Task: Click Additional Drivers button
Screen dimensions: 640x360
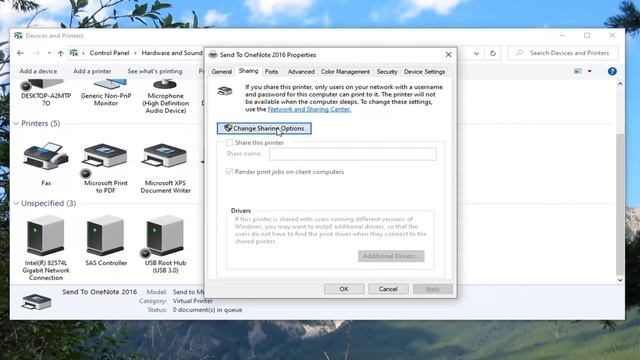Action: pos(391,256)
